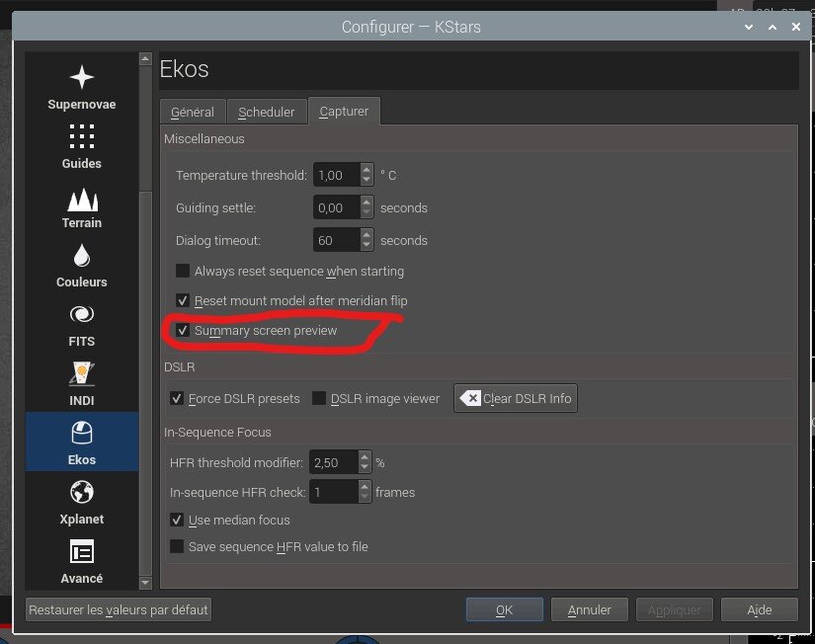Close the Configurer dialog
The image size is (815, 644).
click(x=796, y=27)
